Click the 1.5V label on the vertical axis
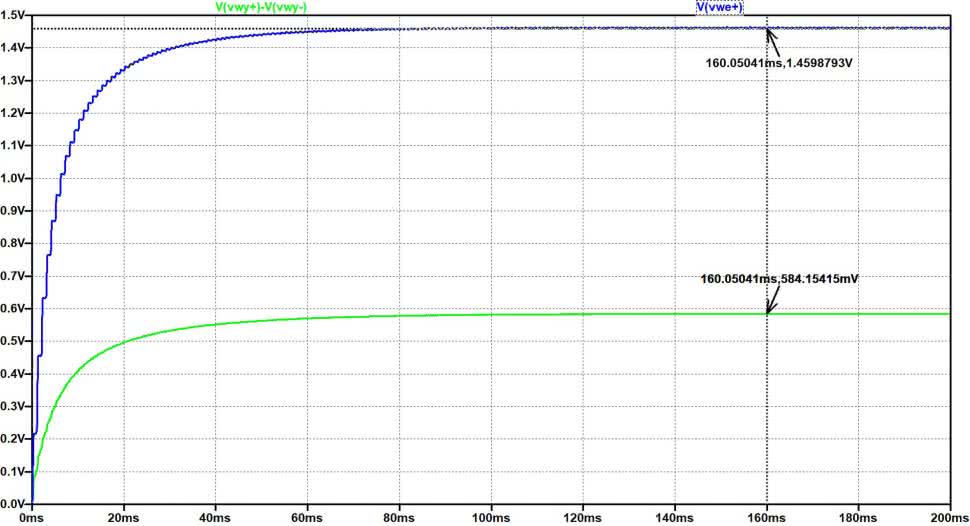Screen dimensions: 970x526 click(14, 14)
